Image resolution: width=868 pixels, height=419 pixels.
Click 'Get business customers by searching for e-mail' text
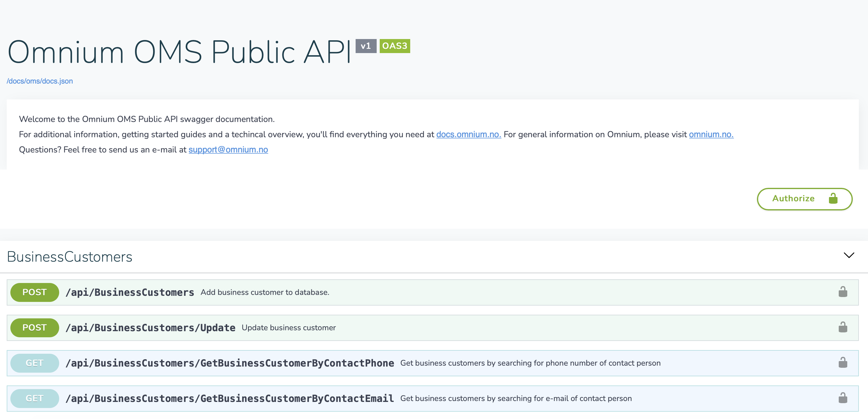tap(515, 398)
